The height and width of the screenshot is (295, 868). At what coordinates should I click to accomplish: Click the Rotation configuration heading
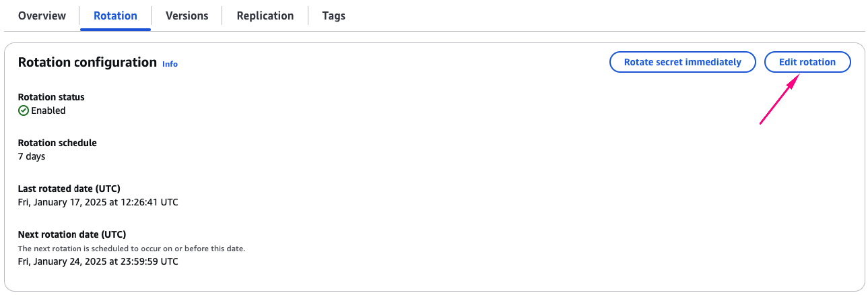point(87,62)
